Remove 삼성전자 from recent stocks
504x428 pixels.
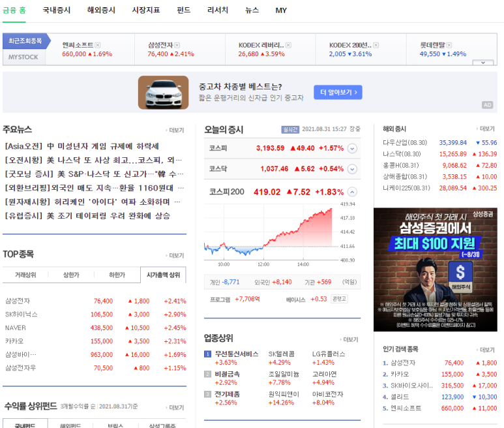177,45
